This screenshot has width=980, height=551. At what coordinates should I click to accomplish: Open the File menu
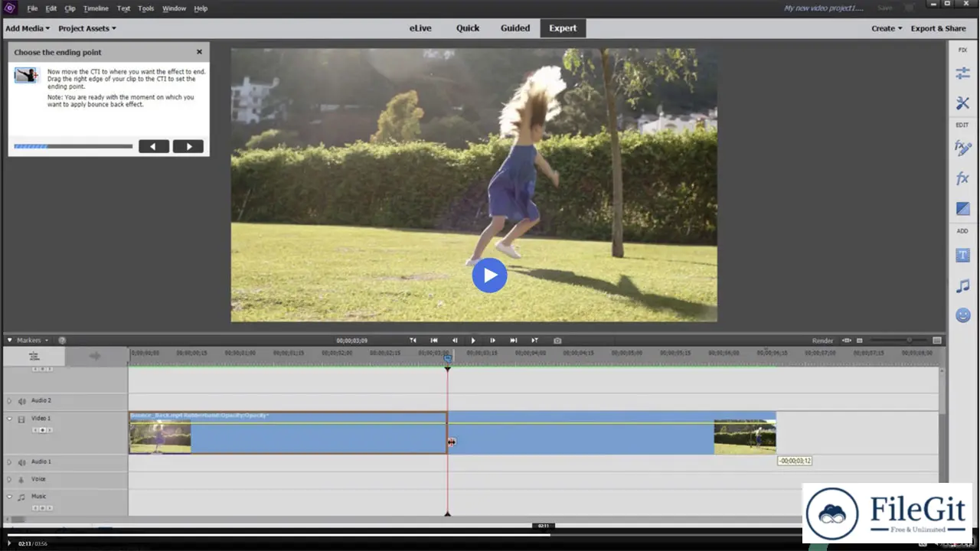click(32, 8)
